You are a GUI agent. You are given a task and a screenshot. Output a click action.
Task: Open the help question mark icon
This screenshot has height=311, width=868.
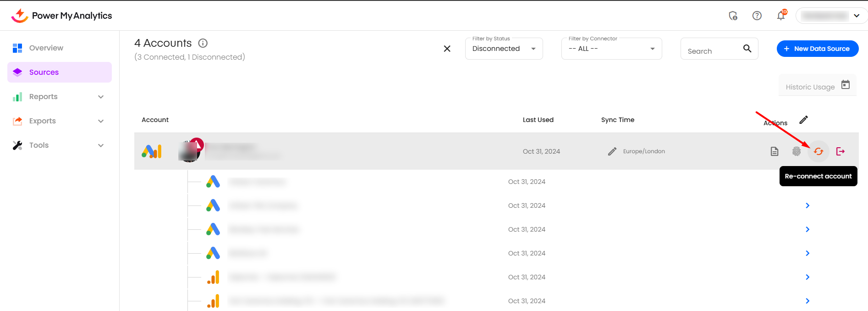click(x=757, y=16)
